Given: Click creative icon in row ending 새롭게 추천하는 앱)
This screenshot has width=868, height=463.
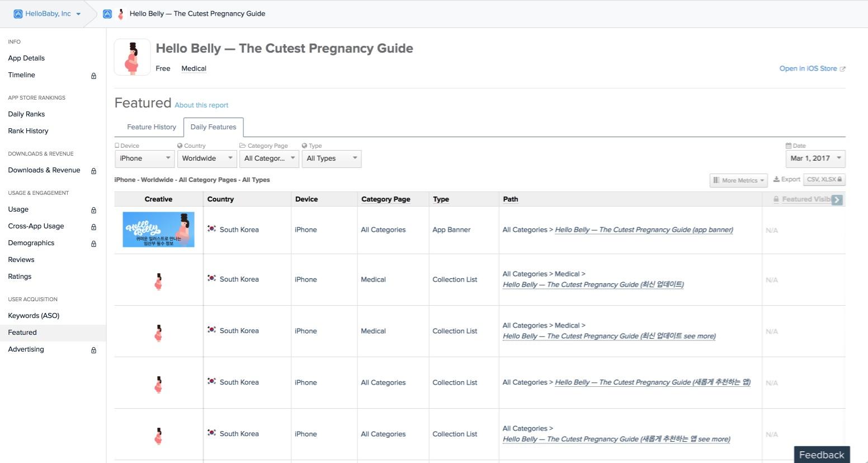Looking at the screenshot, I should (x=158, y=385).
